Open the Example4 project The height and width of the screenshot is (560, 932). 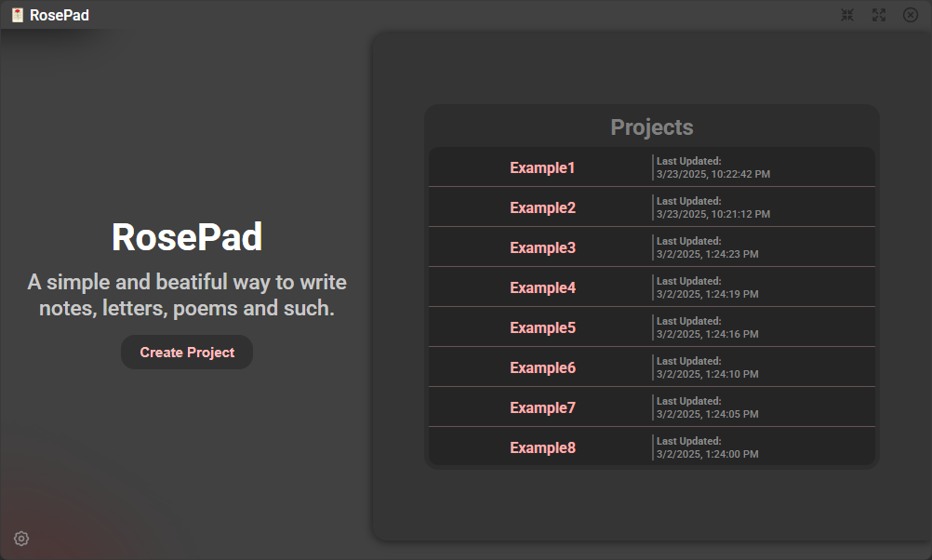click(x=651, y=287)
